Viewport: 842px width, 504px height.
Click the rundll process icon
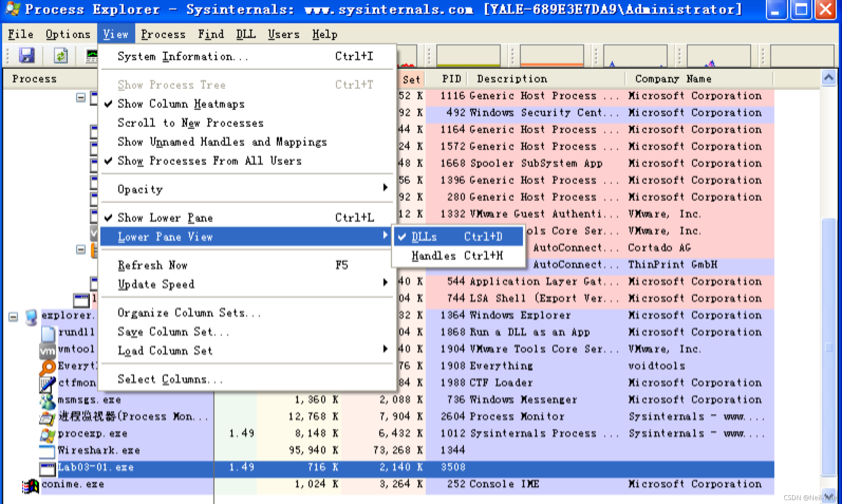(x=48, y=334)
